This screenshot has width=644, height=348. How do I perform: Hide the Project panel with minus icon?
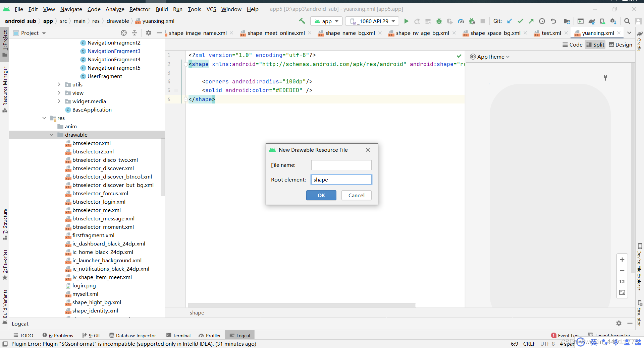(159, 33)
